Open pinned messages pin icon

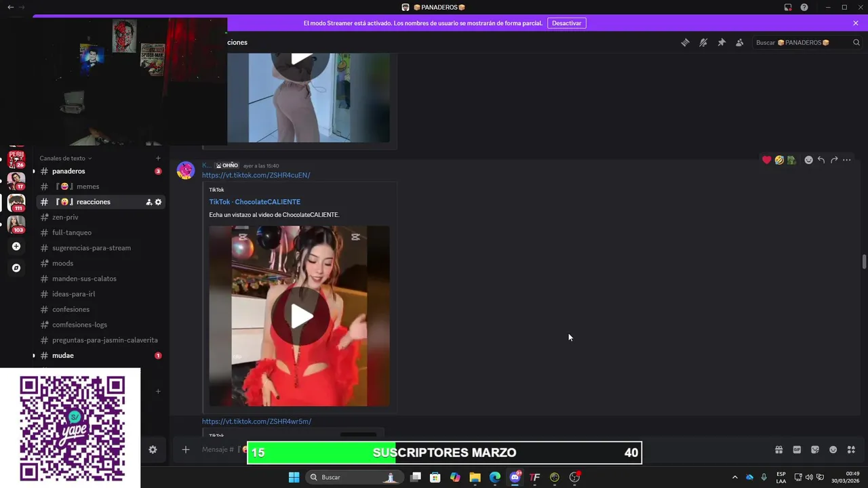coord(722,43)
